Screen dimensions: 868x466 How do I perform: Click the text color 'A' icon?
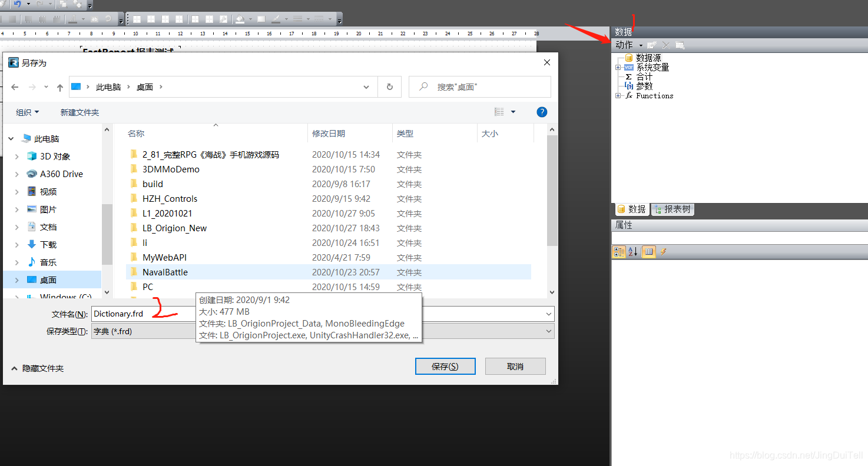coord(72,19)
